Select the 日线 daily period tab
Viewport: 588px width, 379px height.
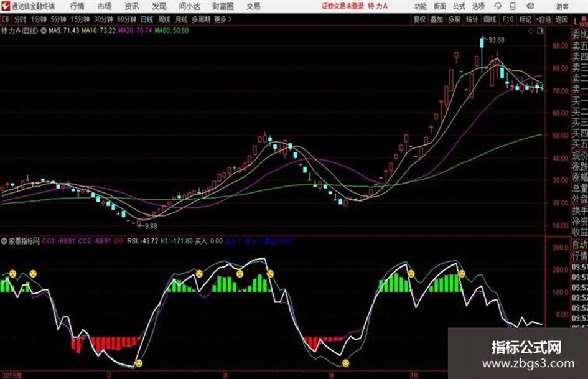147,19
